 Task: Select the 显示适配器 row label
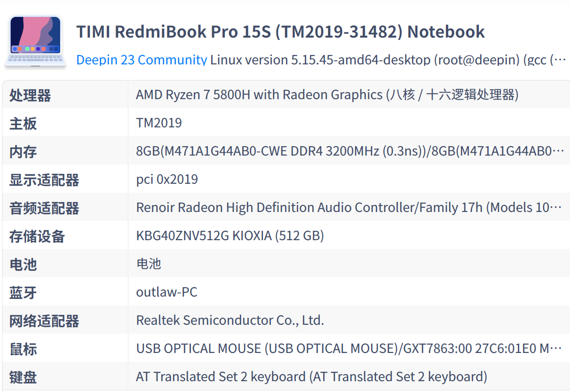pyautogui.click(x=44, y=180)
